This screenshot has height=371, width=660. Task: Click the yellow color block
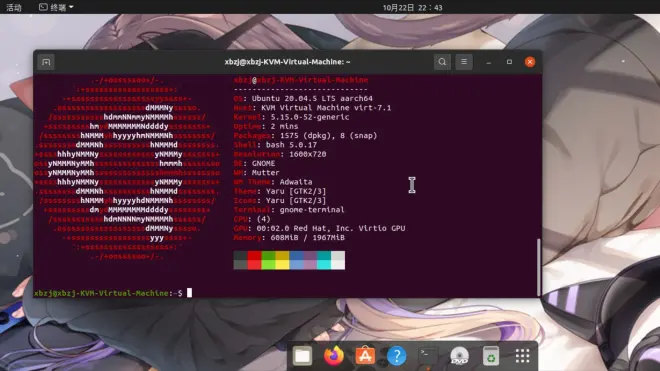(282, 260)
